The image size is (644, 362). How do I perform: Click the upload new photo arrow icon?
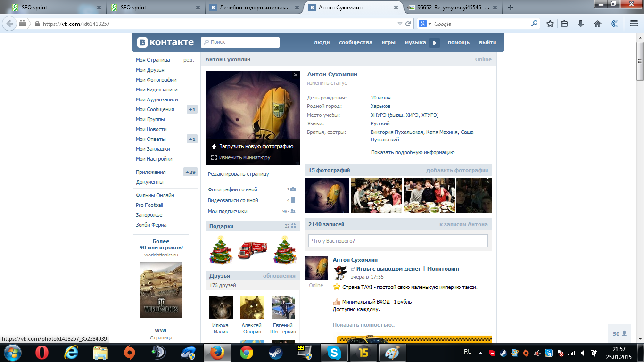point(214,147)
